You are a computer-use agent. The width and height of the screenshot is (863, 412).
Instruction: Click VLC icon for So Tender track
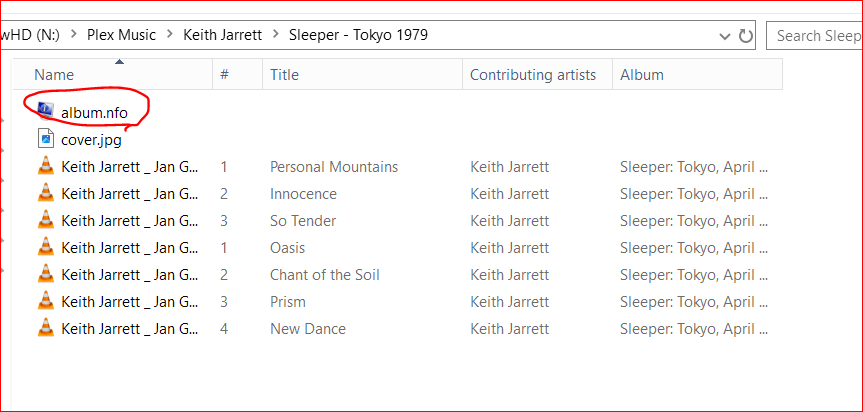[45, 220]
